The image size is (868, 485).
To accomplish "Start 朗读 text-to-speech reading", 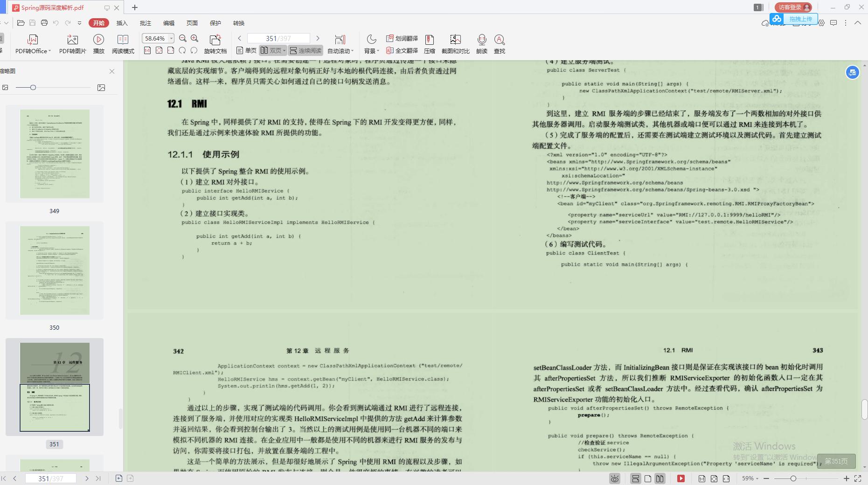I will pos(482,43).
